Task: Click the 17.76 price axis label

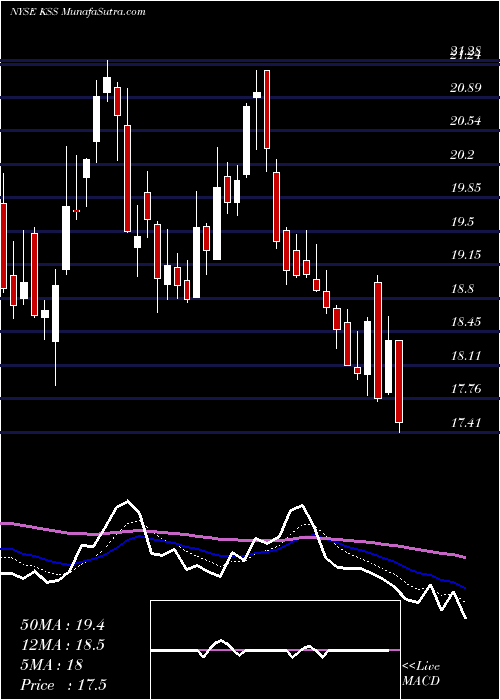Action: [x=466, y=389]
